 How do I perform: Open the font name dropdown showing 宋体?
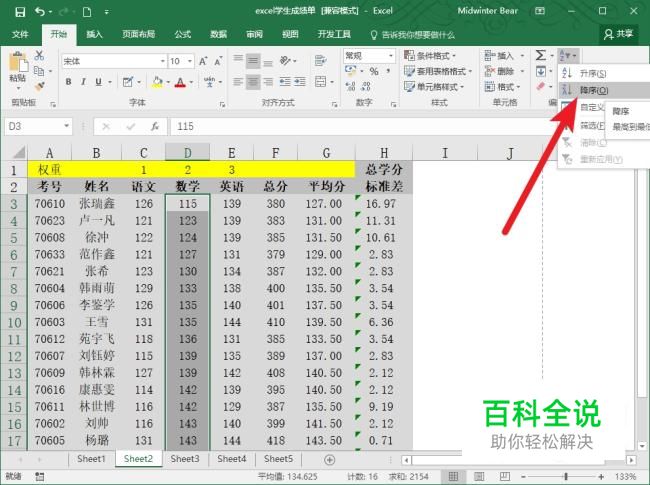[163, 61]
